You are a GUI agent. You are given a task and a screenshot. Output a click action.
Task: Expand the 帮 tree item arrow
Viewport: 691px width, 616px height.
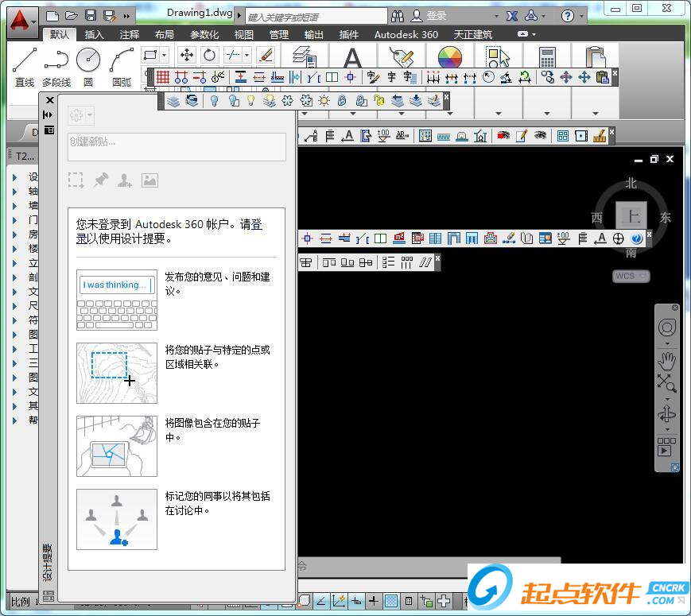(x=15, y=420)
